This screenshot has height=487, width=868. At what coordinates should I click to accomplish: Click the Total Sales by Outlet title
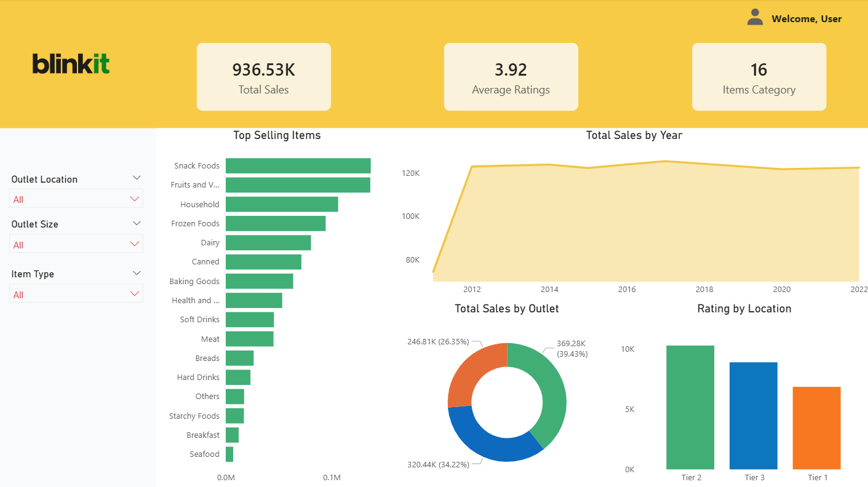507,309
